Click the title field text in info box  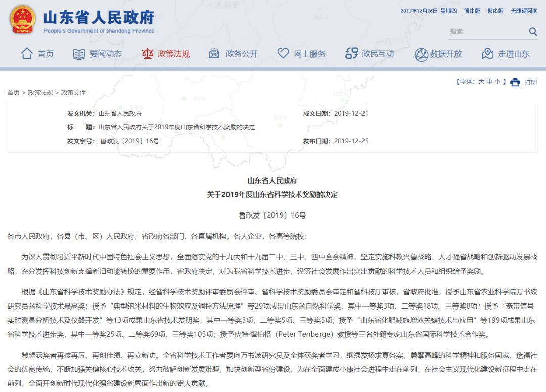[x=177, y=127]
